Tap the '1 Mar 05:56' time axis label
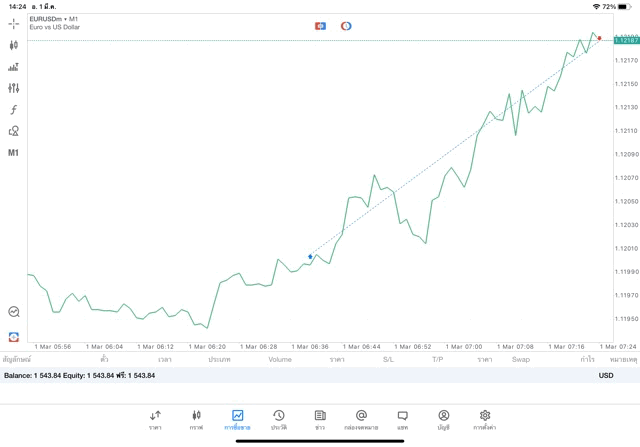 click(53, 347)
